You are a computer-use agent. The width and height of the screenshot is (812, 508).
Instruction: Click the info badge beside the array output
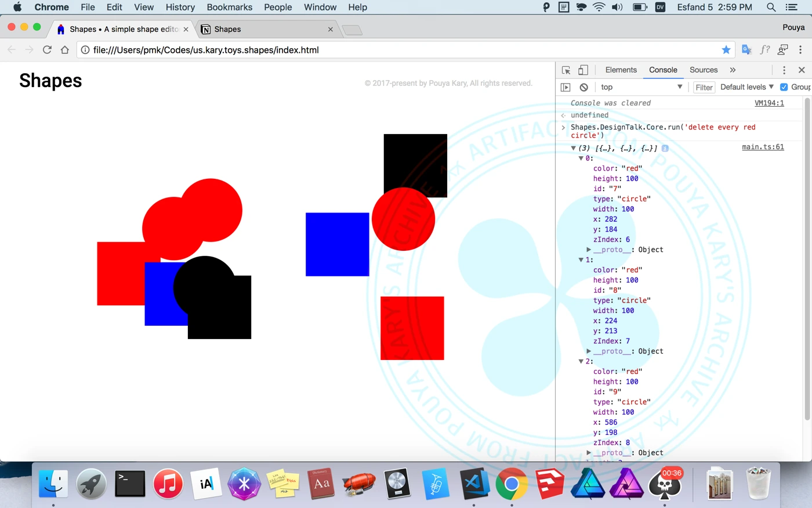(665, 149)
